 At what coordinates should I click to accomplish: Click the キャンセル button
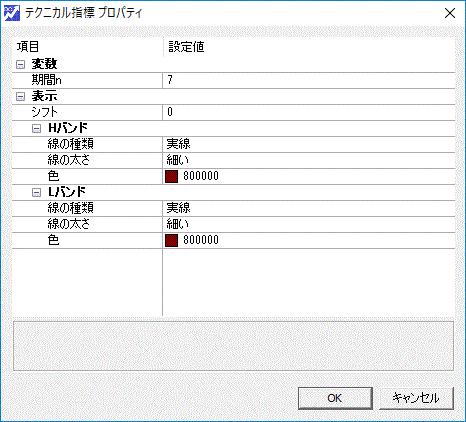(x=416, y=398)
